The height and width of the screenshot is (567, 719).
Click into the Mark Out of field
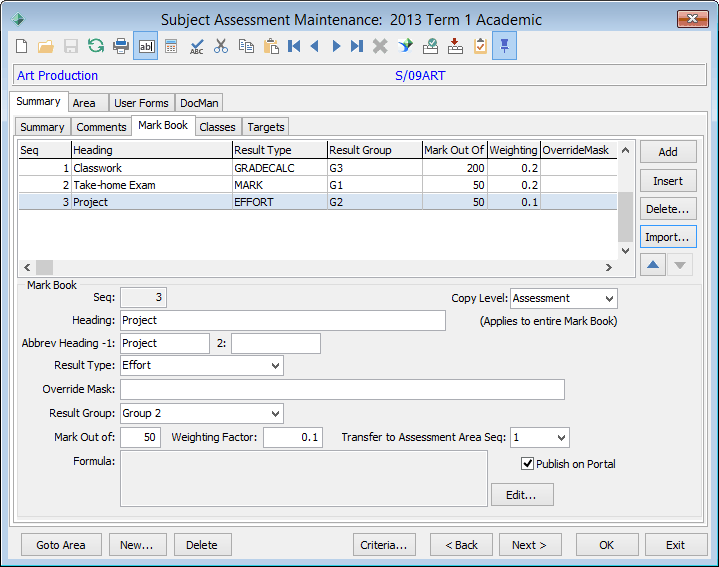click(140, 438)
